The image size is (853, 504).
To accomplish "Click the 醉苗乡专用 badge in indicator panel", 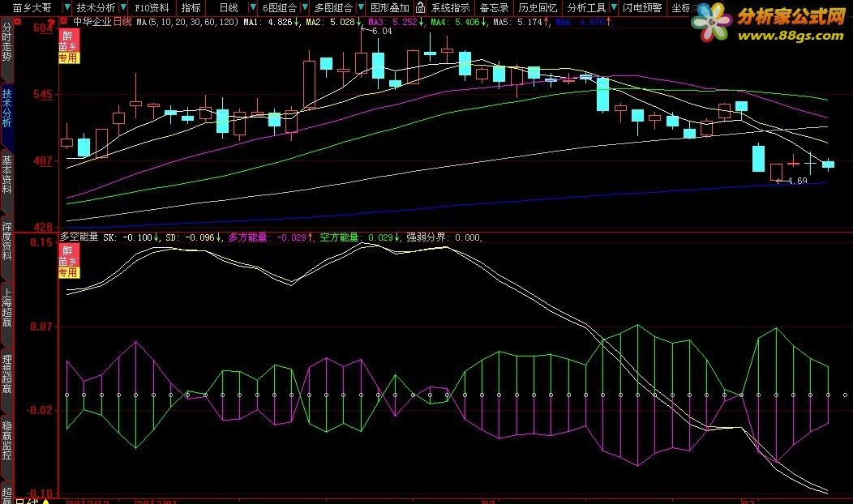I will pyautogui.click(x=69, y=261).
